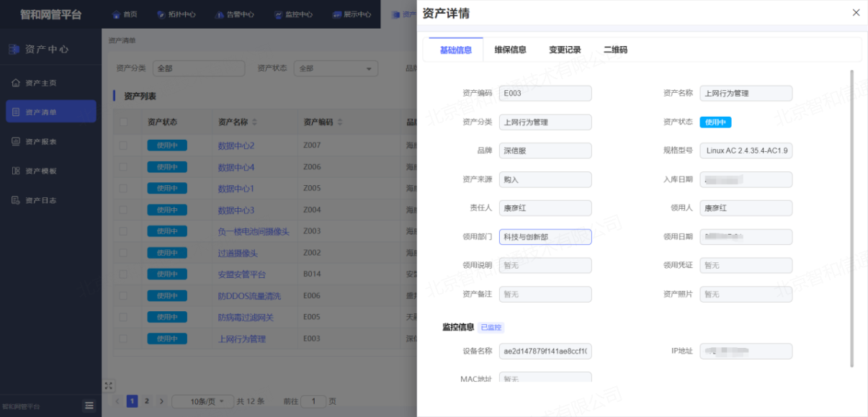868x417 pixels.
Task: Check the row checkbox for 负一楼电池间摄像头
Action: click(x=124, y=231)
